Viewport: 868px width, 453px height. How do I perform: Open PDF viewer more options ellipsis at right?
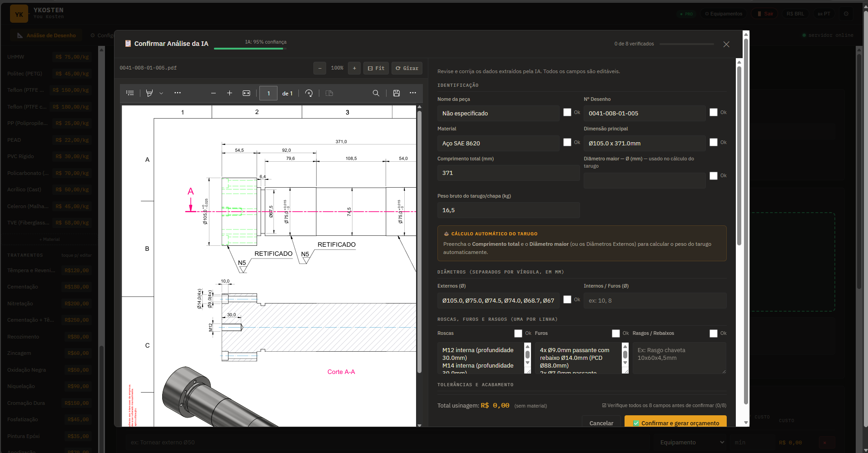point(413,93)
